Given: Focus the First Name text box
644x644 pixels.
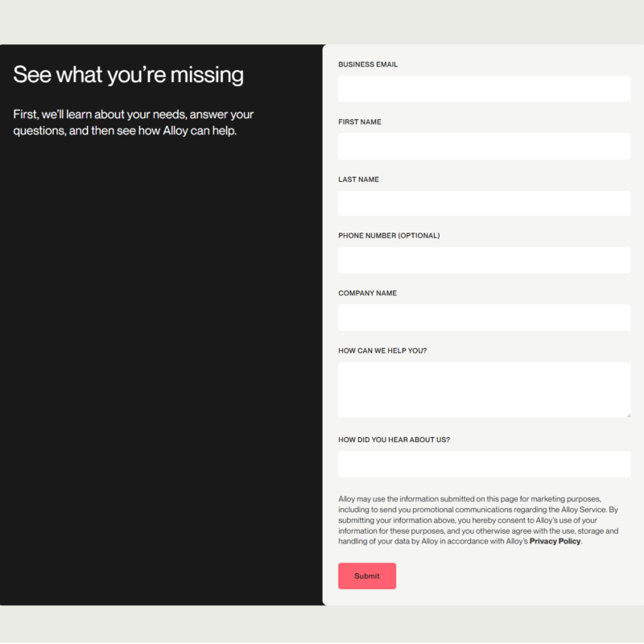Looking at the screenshot, I should pos(484,147).
